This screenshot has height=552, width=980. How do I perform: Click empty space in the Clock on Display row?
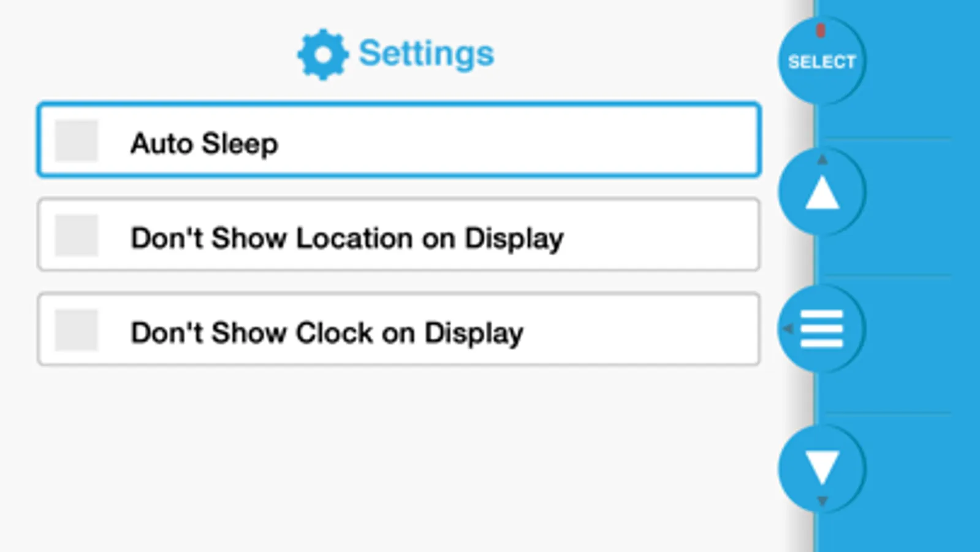click(x=644, y=330)
